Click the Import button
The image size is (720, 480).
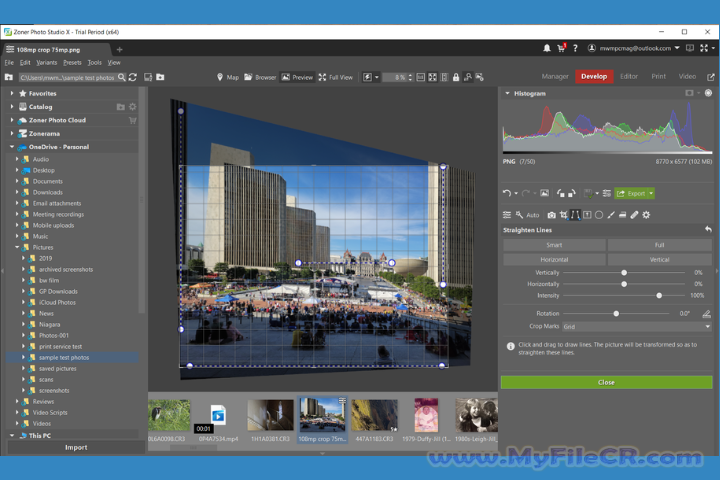coord(76,447)
